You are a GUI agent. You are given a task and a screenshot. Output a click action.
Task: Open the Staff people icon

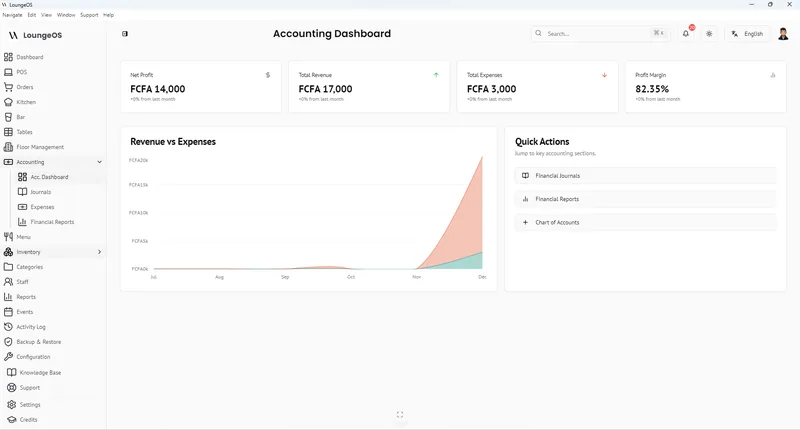click(8, 282)
